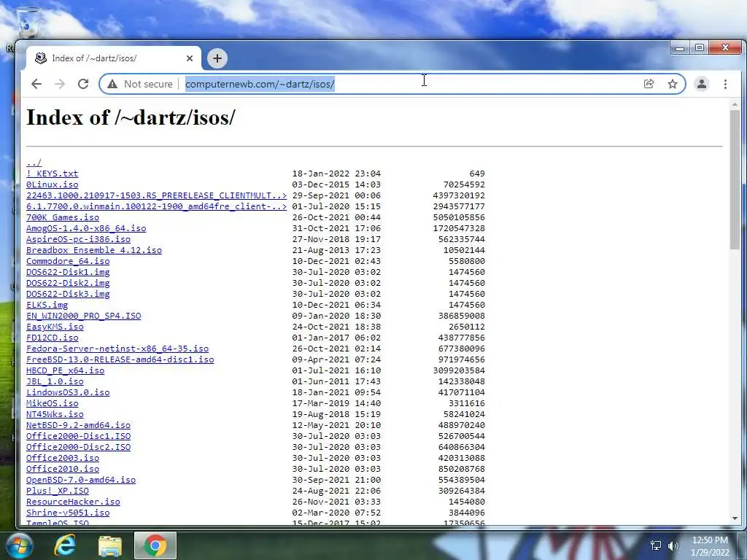Click the Index of /~dartz/isos/ page heading
The width and height of the screenshot is (747, 560).
pos(131,117)
